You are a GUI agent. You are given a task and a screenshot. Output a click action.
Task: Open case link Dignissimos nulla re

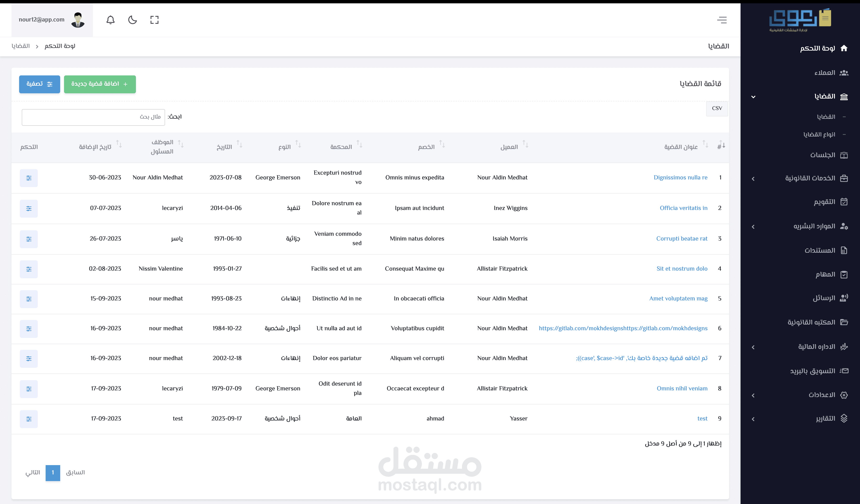click(680, 178)
